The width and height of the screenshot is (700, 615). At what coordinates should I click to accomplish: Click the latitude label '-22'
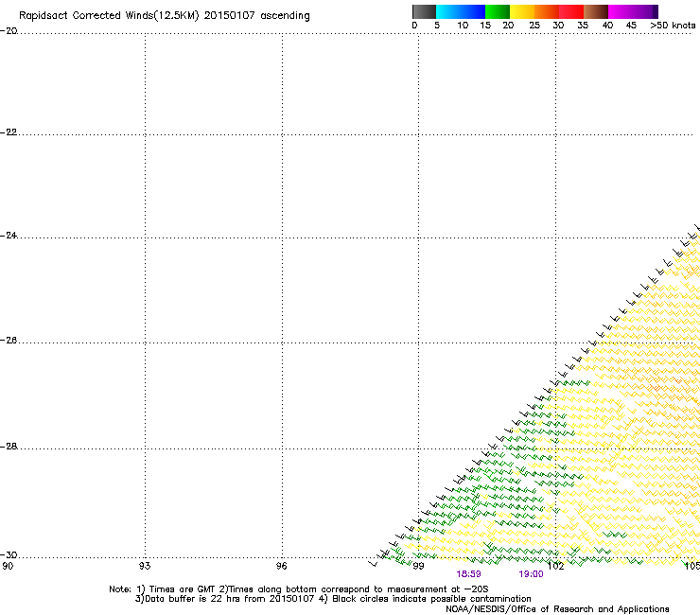[9, 132]
